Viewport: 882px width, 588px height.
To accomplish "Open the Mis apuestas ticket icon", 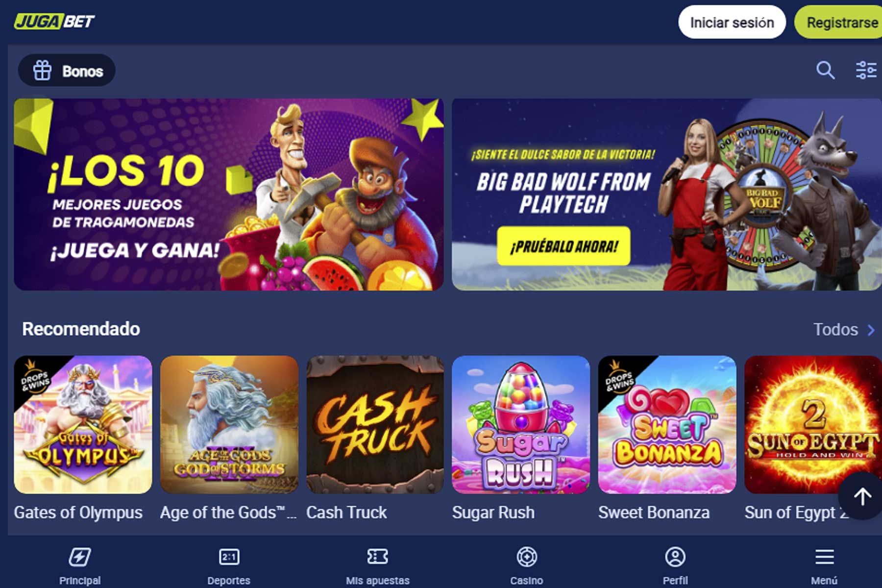I will tap(377, 557).
